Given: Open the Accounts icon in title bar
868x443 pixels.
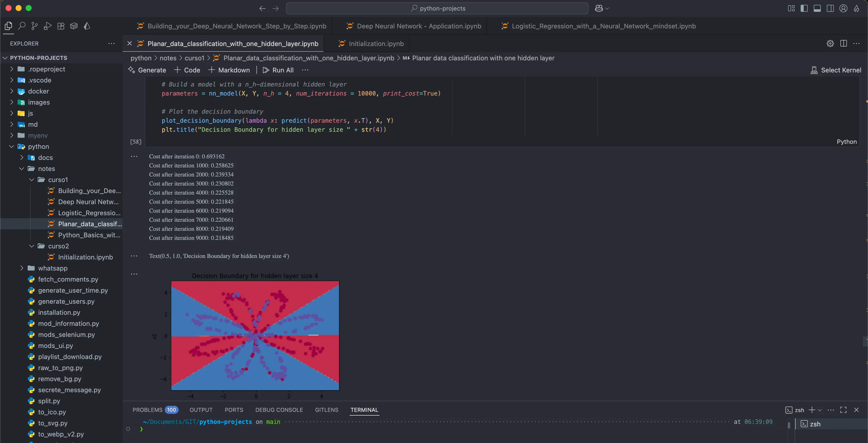Looking at the screenshot, I should pyautogui.click(x=843, y=9).
